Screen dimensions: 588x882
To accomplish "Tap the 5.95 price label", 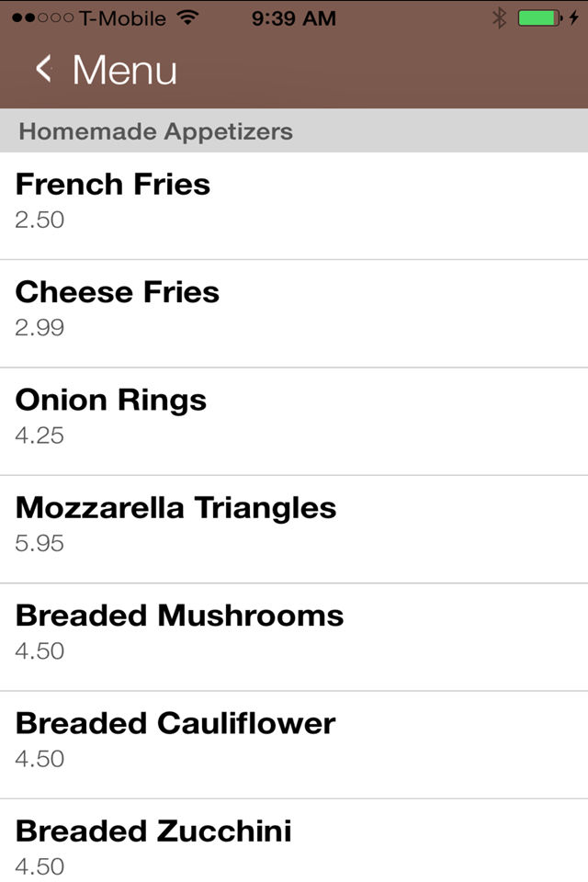I will (x=40, y=543).
